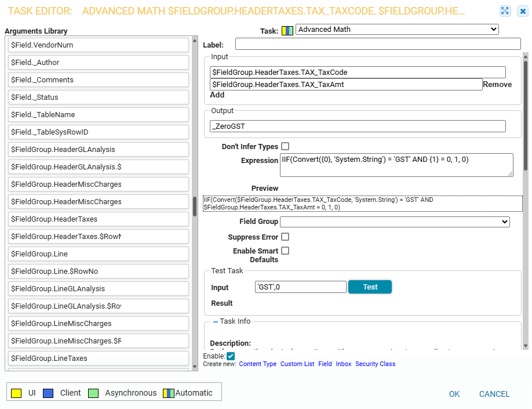Collapse the Task Info section
This screenshot has height=409, width=532.
pyautogui.click(x=216, y=321)
